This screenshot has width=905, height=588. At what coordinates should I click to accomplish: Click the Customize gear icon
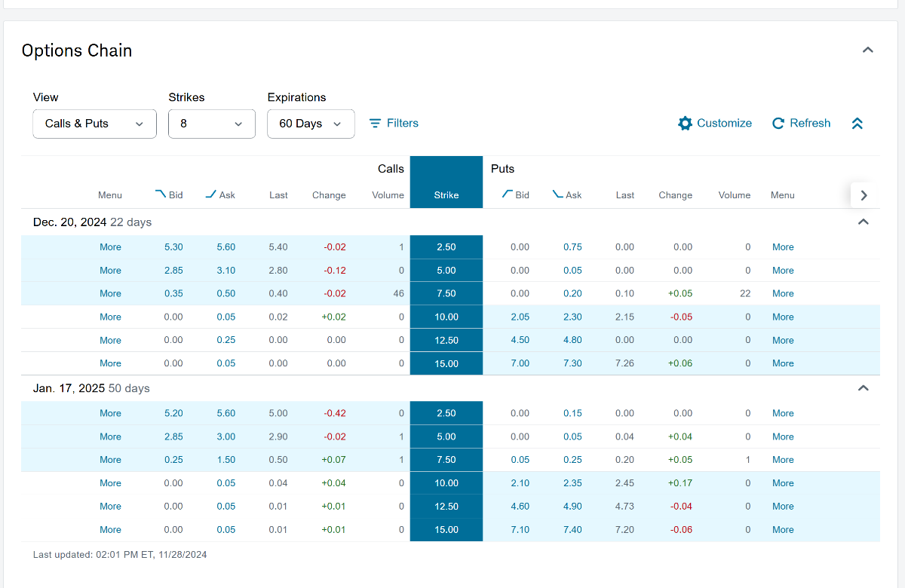pos(685,124)
